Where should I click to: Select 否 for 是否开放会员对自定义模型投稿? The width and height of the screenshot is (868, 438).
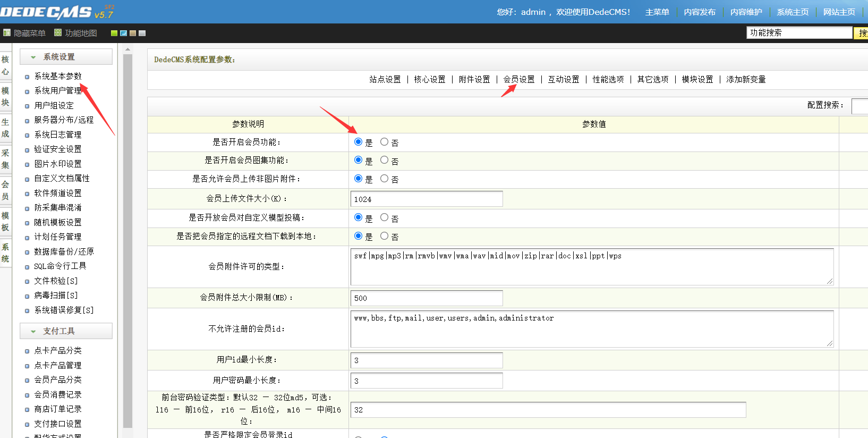coord(384,217)
